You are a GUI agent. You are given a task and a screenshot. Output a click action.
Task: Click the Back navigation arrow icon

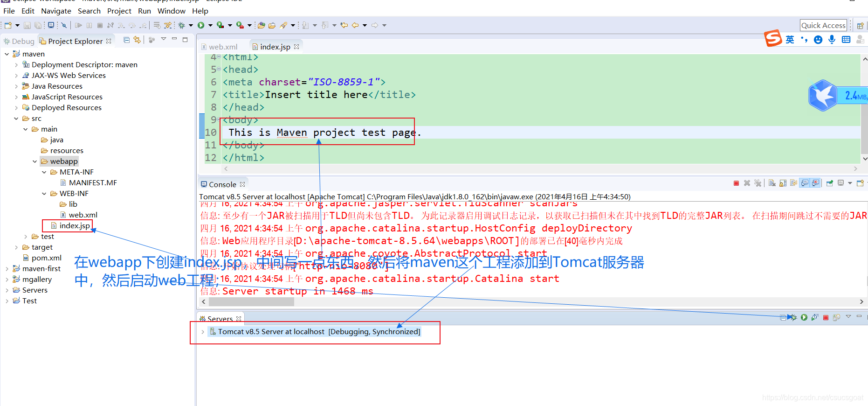(355, 25)
